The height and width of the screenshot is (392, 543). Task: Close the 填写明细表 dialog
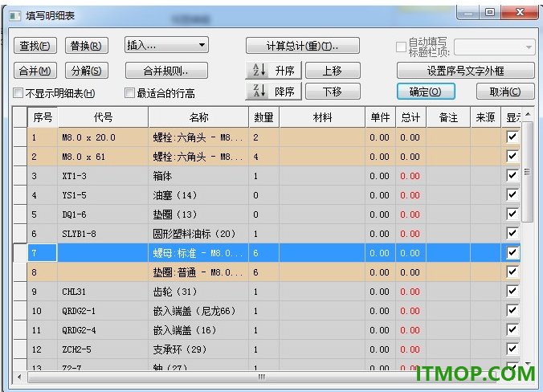(519, 13)
